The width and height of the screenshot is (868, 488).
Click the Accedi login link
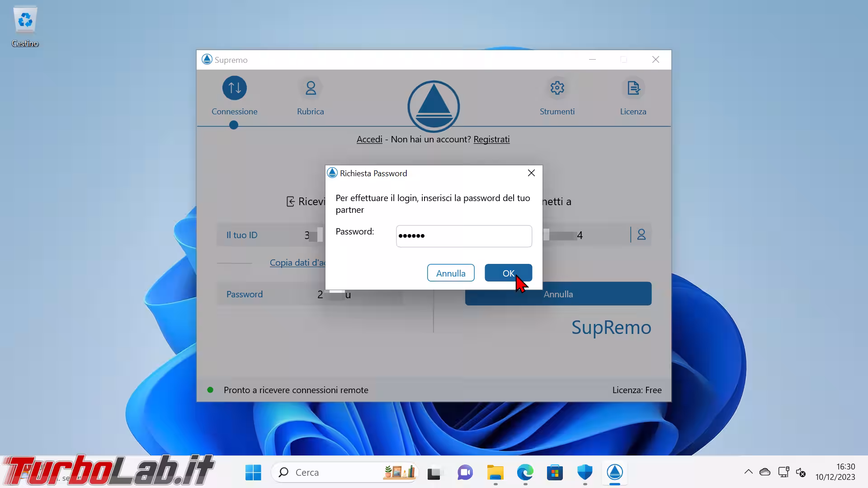pyautogui.click(x=369, y=139)
